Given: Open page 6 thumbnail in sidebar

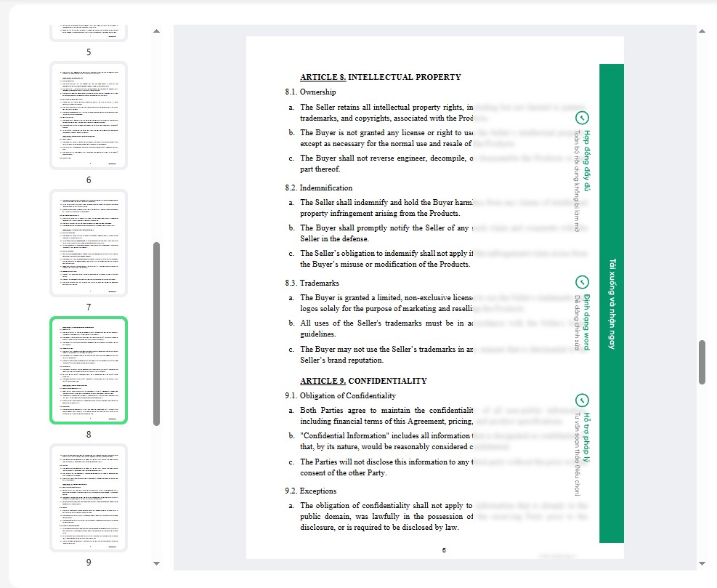Looking at the screenshot, I should pyautogui.click(x=89, y=116).
